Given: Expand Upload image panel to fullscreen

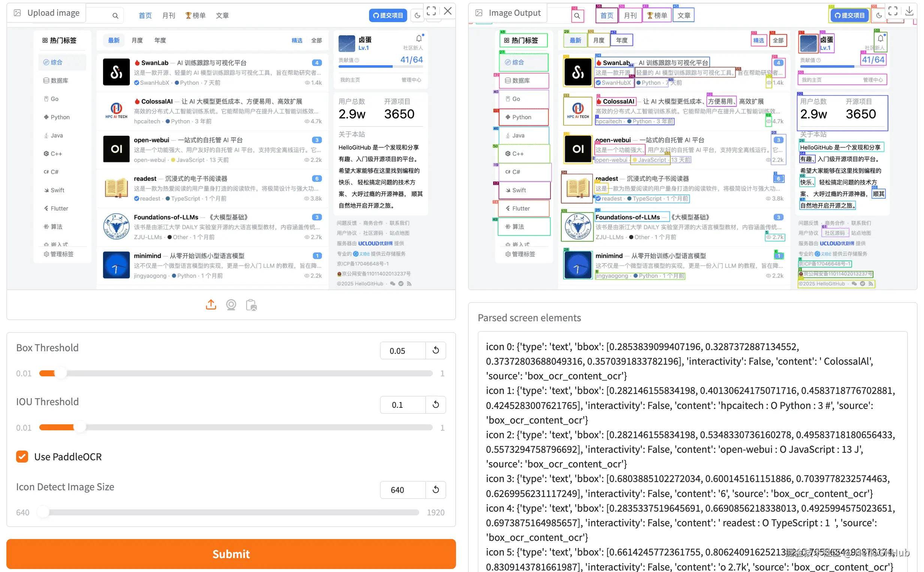Looking at the screenshot, I should click(431, 11).
